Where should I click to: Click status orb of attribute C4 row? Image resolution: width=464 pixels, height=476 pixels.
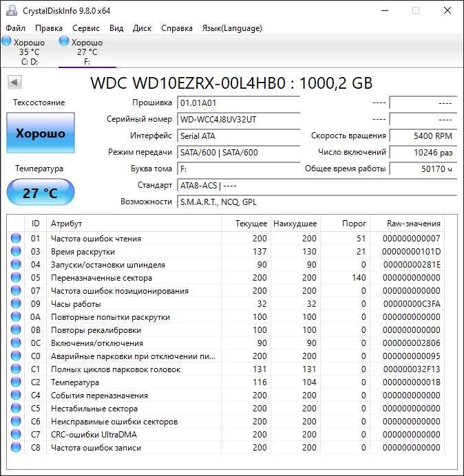point(16,395)
